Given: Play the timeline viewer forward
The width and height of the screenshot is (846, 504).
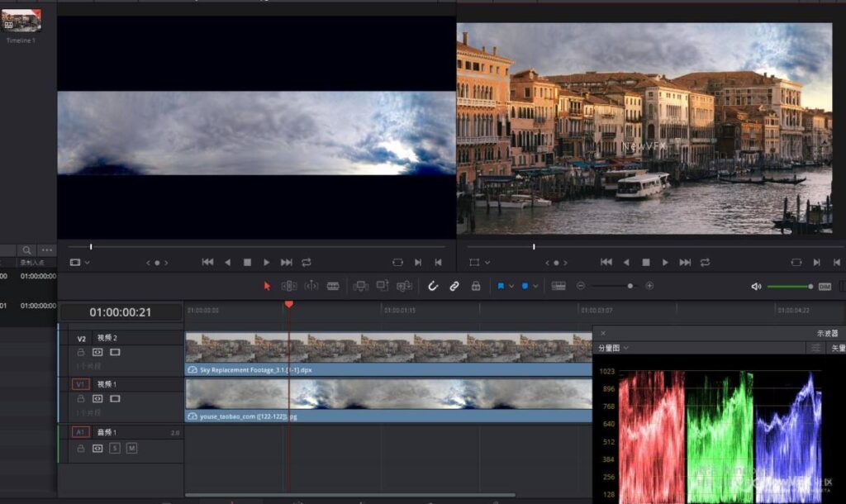Looking at the screenshot, I should (665, 262).
